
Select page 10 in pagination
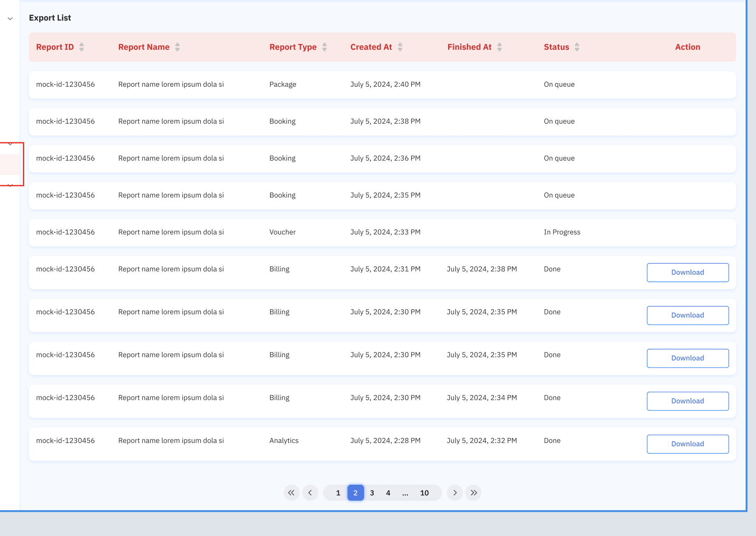(x=424, y=493)
